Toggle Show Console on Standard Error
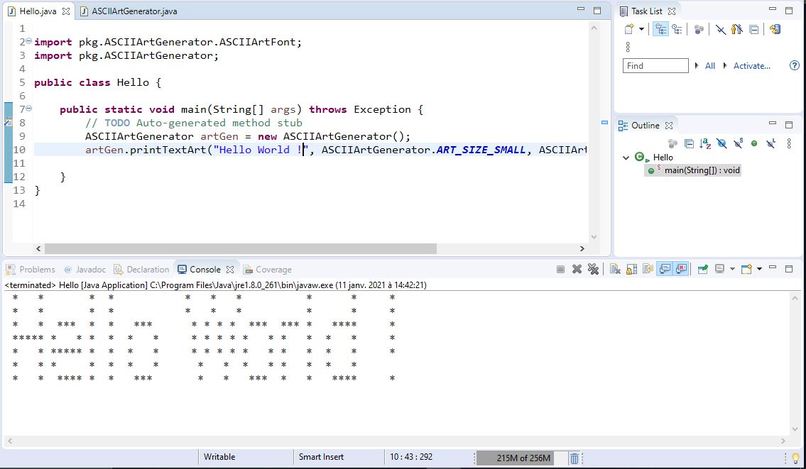 coord(682,269)
